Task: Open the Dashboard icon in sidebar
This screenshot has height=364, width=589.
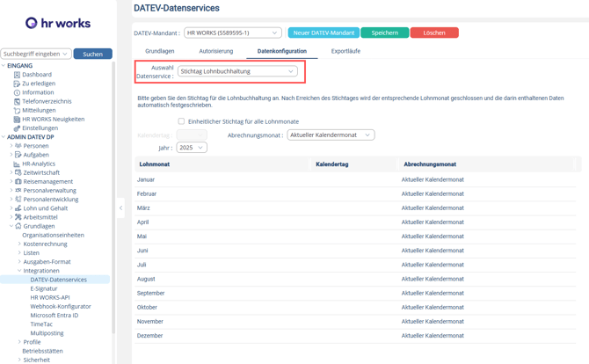Action: [x=17, y=75]
